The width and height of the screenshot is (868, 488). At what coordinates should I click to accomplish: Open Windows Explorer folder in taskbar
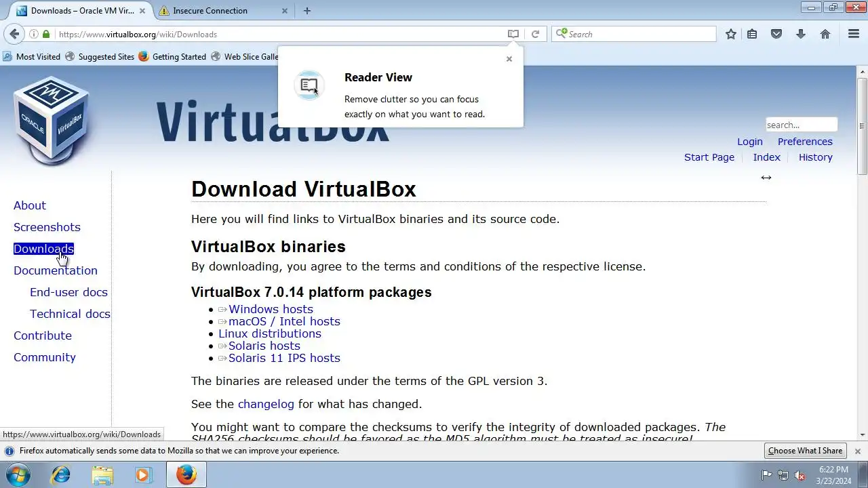(x=102, y=475)
